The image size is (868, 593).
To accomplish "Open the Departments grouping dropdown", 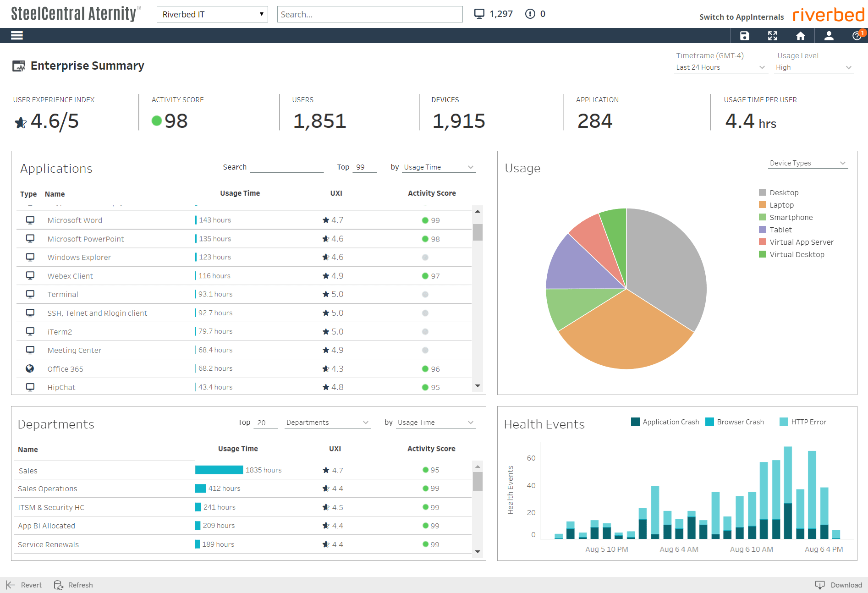I will pyautogui.click(x=327, y=423).
